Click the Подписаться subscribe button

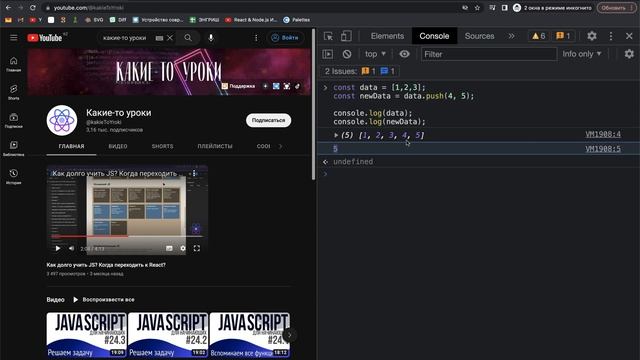pos(268,120)
